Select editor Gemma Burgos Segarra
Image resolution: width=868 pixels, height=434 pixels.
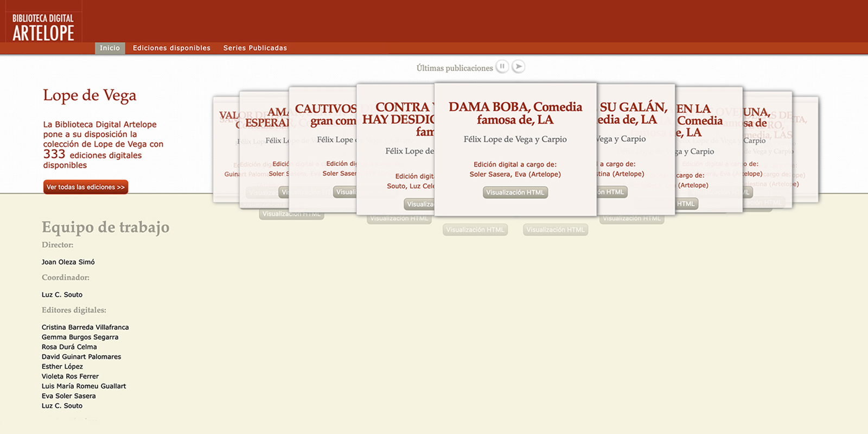tap(80, 337)
